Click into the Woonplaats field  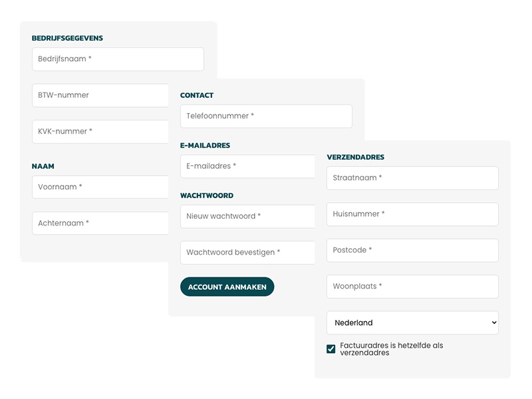click(412, 287)
